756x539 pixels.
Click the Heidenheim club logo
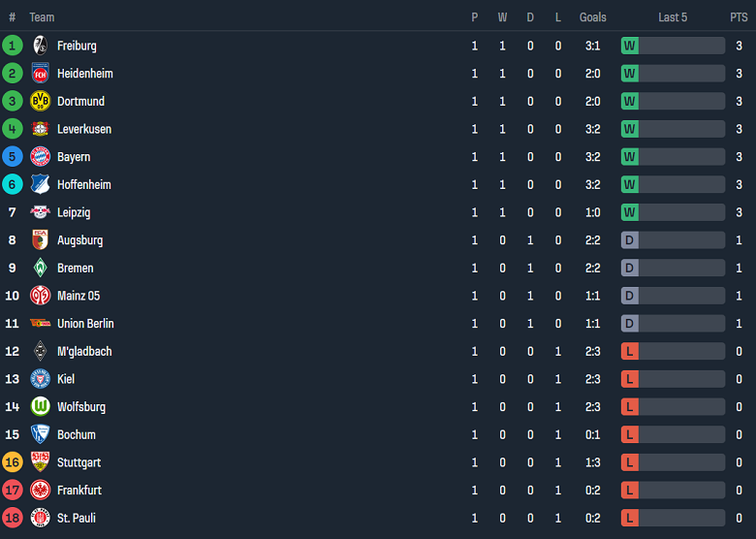(x=40, y=74)
